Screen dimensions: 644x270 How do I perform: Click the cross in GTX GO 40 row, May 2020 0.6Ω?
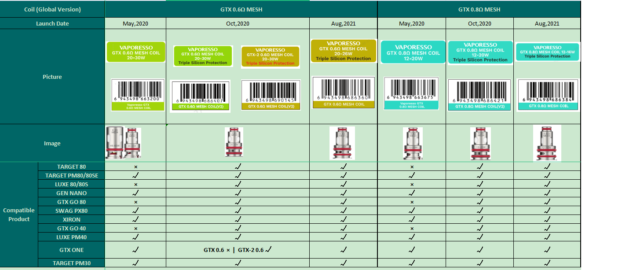(x=135, y=229)
